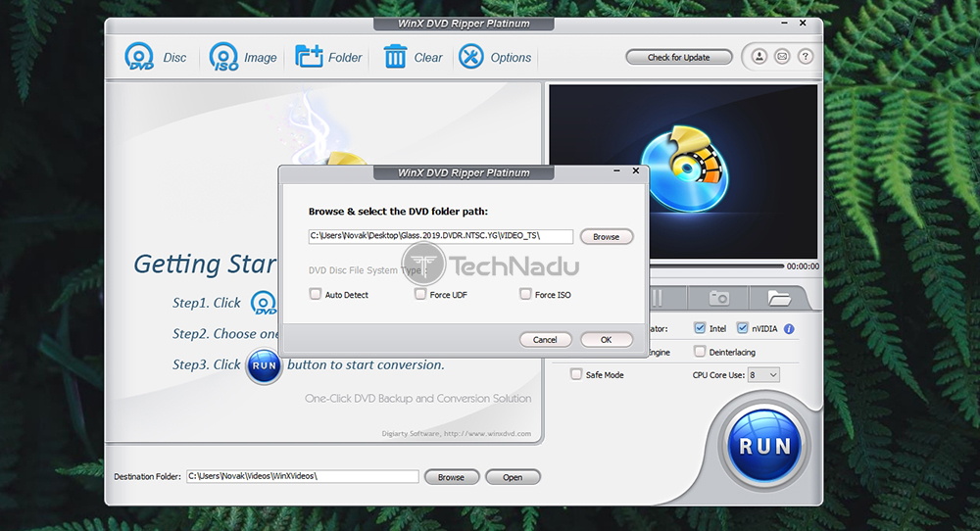Click the DVD folder path field
Screen dimensions: 980x531
441,236
